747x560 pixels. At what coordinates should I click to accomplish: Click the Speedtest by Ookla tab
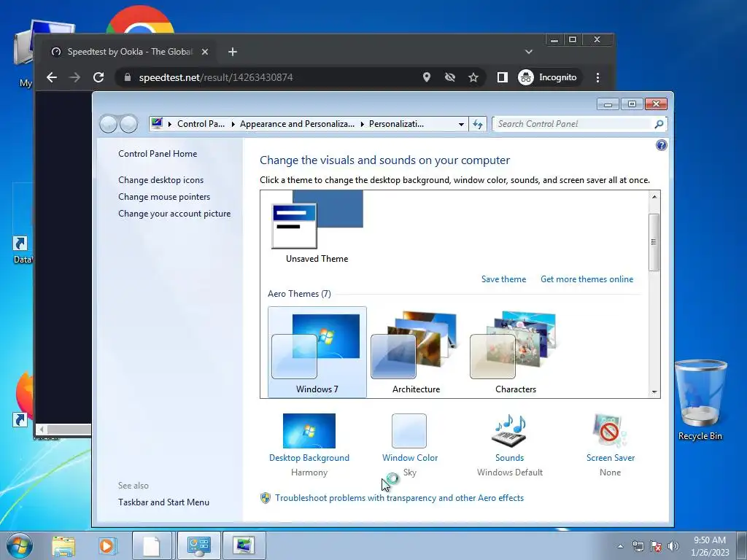pos(130,52)
